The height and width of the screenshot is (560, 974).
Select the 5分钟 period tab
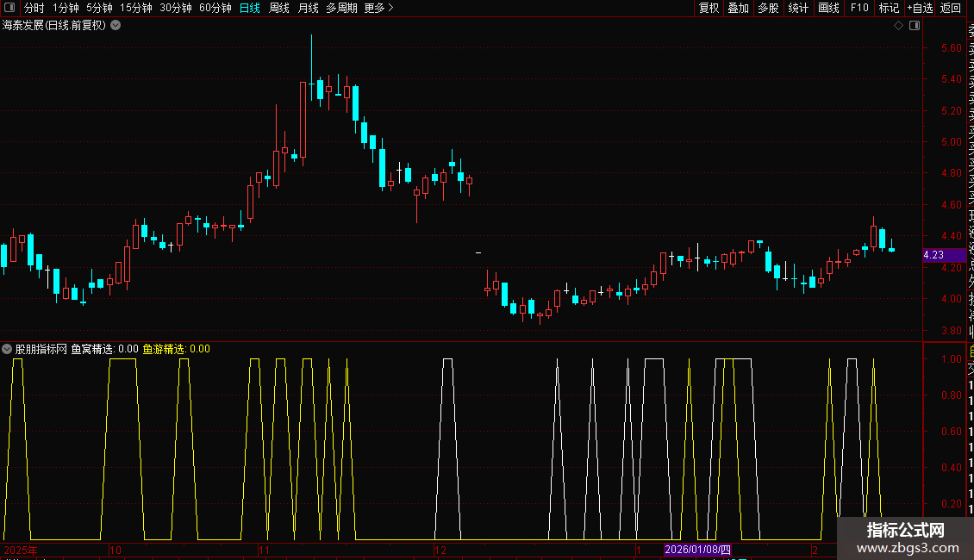99,8
